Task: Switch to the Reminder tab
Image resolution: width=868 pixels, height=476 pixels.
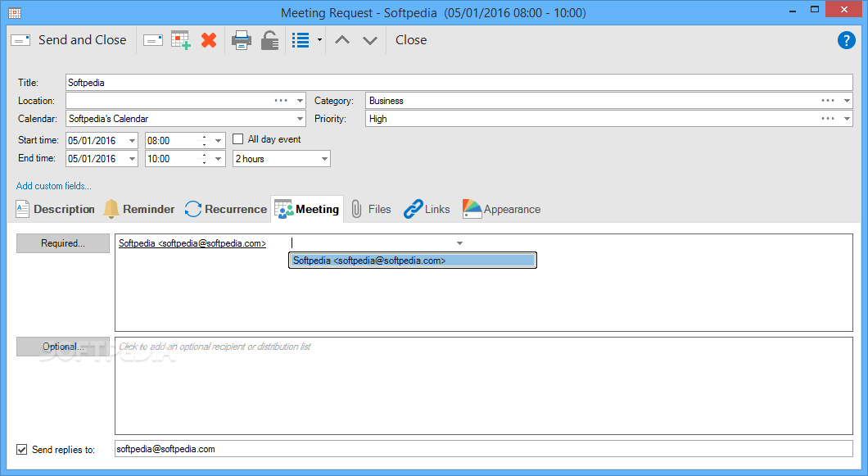Action: click(139, 209)
